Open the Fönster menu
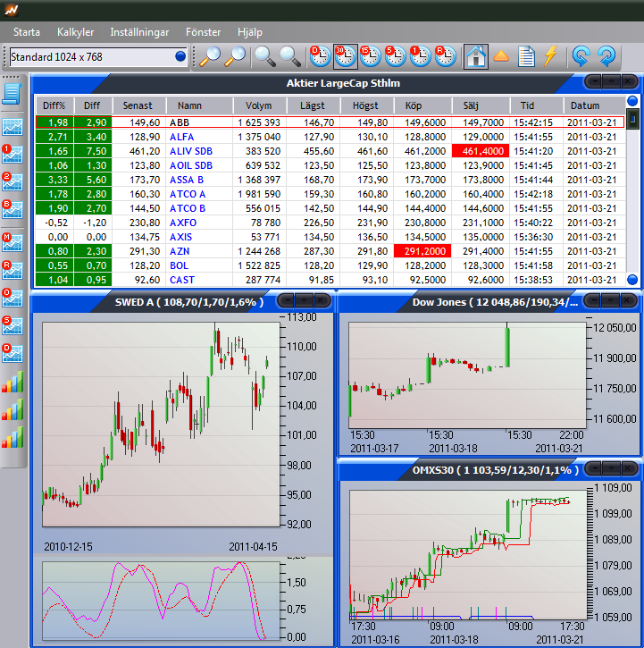644x648 pixels. (204, 32)
